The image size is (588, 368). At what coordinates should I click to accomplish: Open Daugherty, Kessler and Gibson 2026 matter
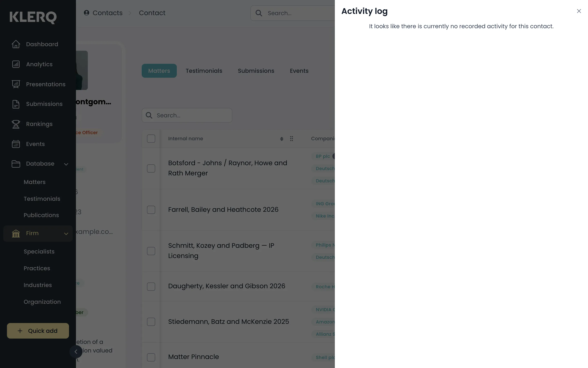(x=226, y=286)
